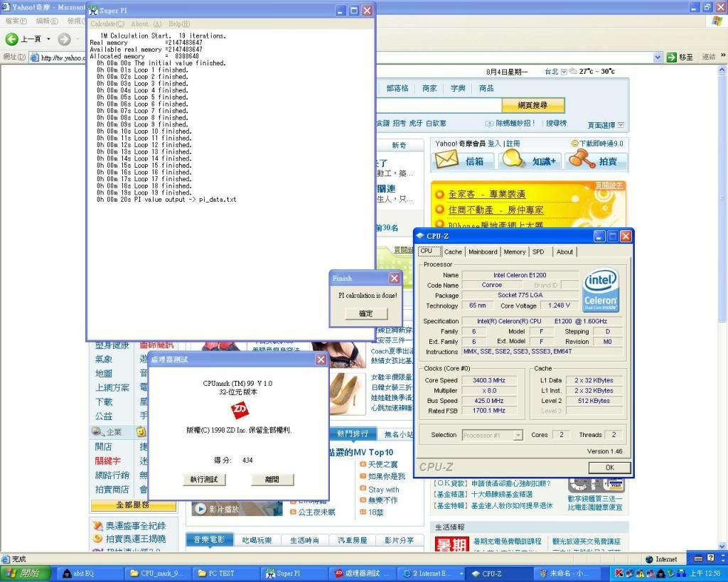The image size is (728, 582).
Task: Click the 網頁搜尋 search button
Action: [533, 105]
